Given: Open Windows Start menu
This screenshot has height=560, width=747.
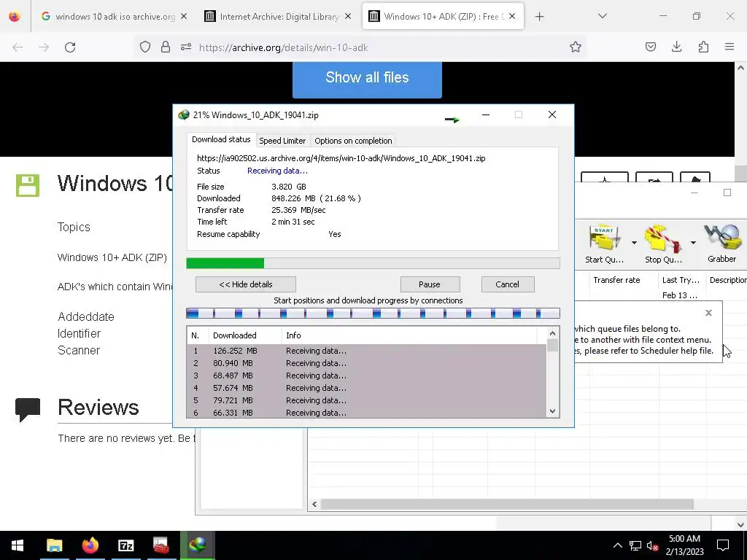Looking at the screenshot, I should click(18, 545).
